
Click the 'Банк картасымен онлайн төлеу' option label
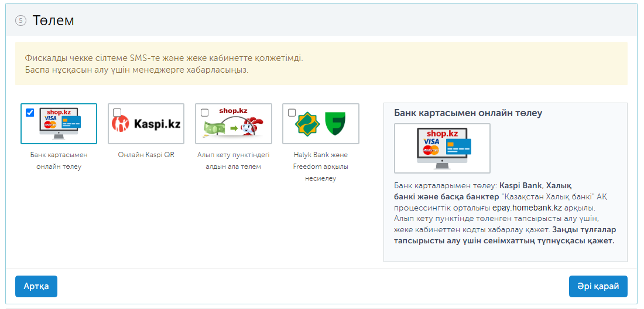point(59,161)
